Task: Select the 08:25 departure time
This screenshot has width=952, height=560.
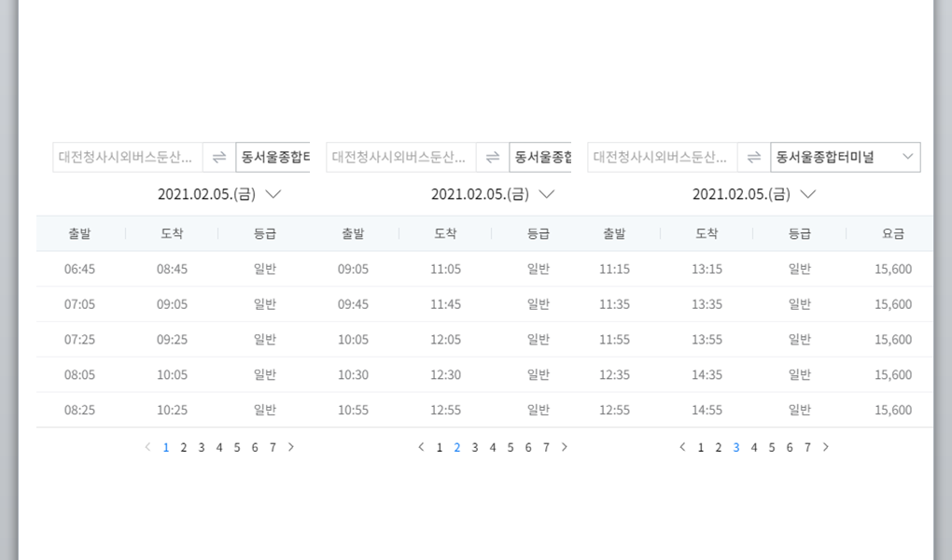Action: click(79, 410)
